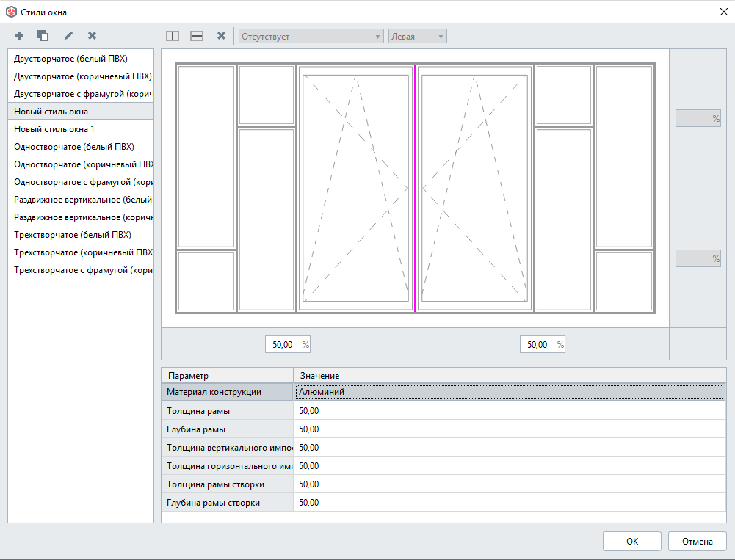Open the 'Левая' side dropdown
The image size is (735, 560).
417,37
